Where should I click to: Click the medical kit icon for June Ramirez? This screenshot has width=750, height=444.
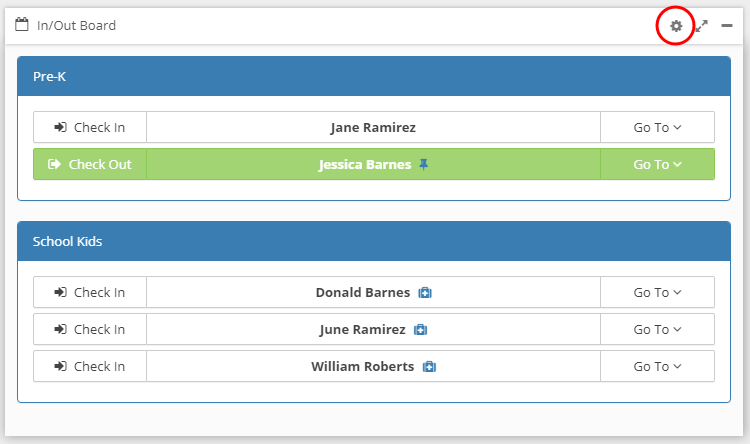(420, 330)
